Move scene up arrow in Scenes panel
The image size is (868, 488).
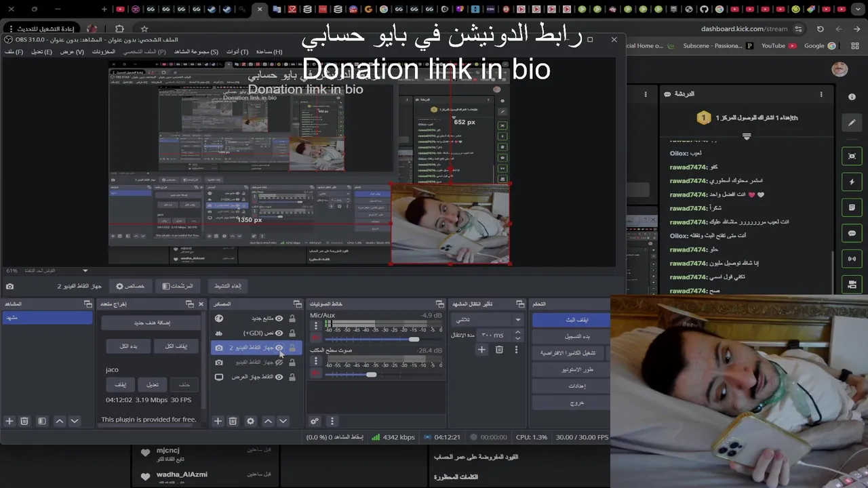coord(60,421)
